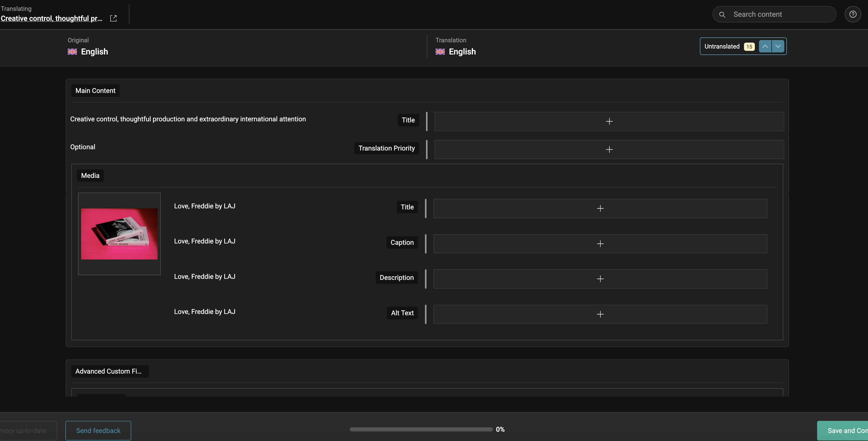
Task: Select the Advanced Custom Fields section label
Action: click(109, 371)
